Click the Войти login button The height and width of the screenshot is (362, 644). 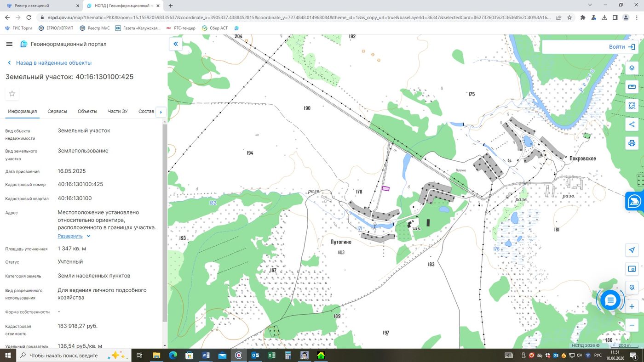pyautogui.click(x=622, y=47)
